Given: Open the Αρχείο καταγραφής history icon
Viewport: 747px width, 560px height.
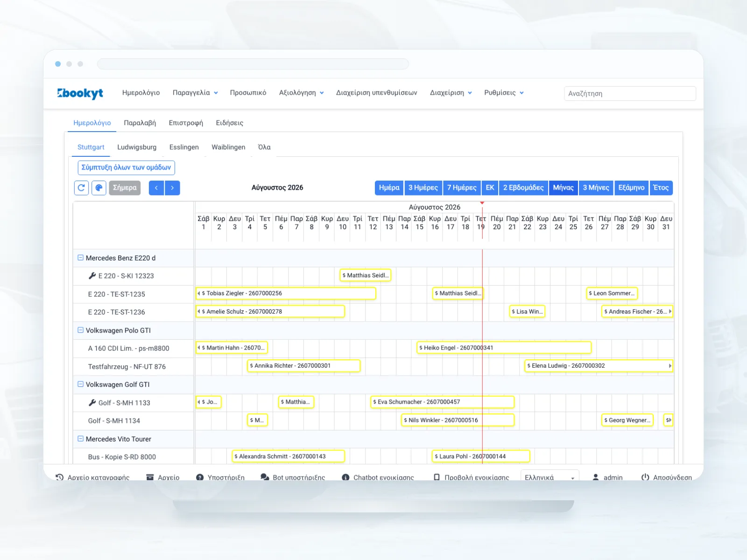Looking at the screenshot, I should [x=59, y=477].
